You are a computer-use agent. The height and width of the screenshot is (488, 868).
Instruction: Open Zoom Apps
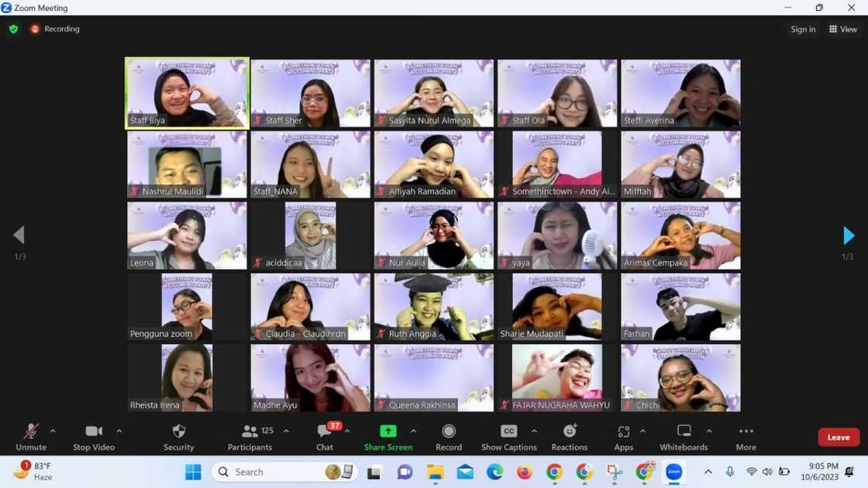point(623,436)
